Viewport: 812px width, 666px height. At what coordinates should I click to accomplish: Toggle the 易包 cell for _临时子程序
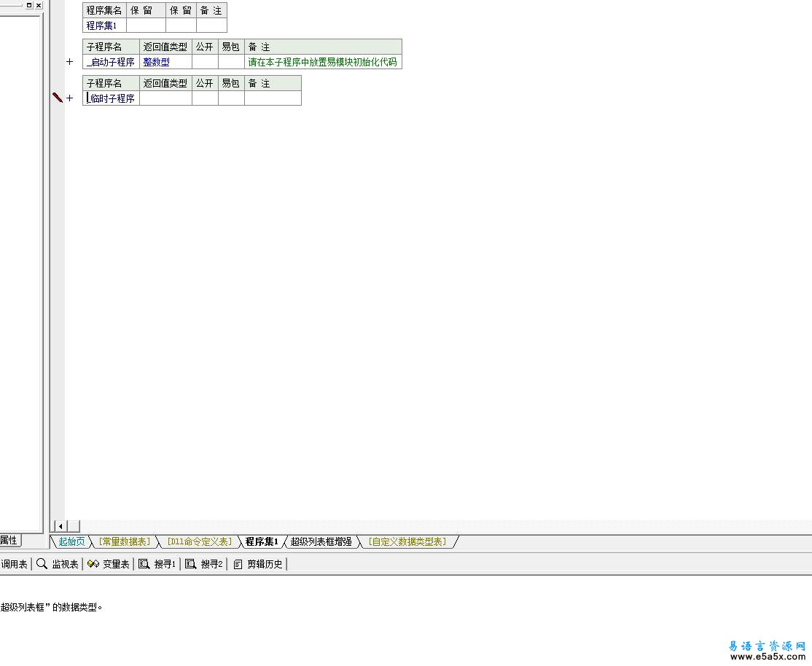tap(231, 98)
